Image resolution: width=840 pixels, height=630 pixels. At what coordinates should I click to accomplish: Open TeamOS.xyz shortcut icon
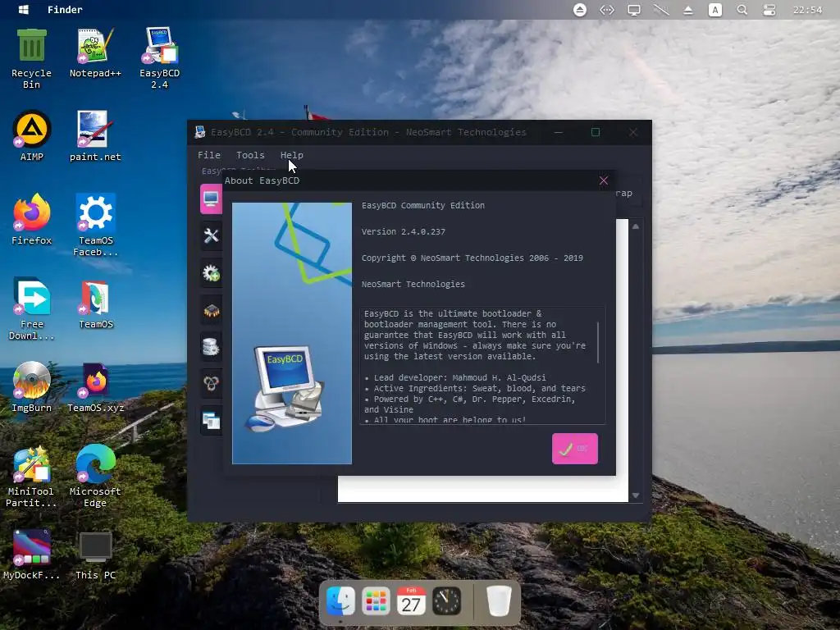point(96,386)
